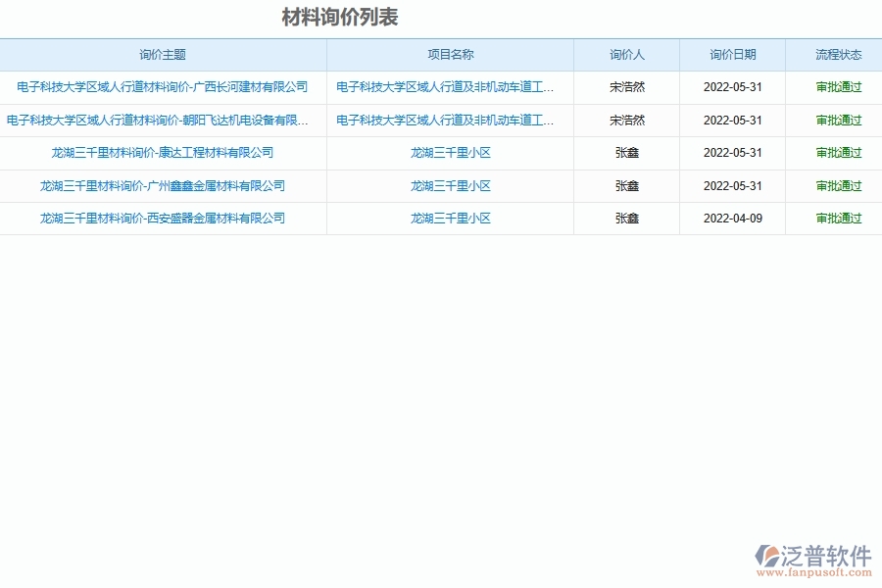Select the 流程状态 column header
The height and width of the screenshot is (588, 882).
(834, 55)
